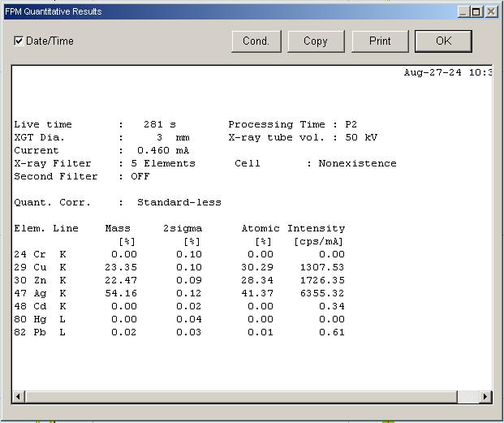The width and height of the screenshot is (504, 423).
Task: Select the Ag mass value 54.16
Action: click(x=121, y=293)
